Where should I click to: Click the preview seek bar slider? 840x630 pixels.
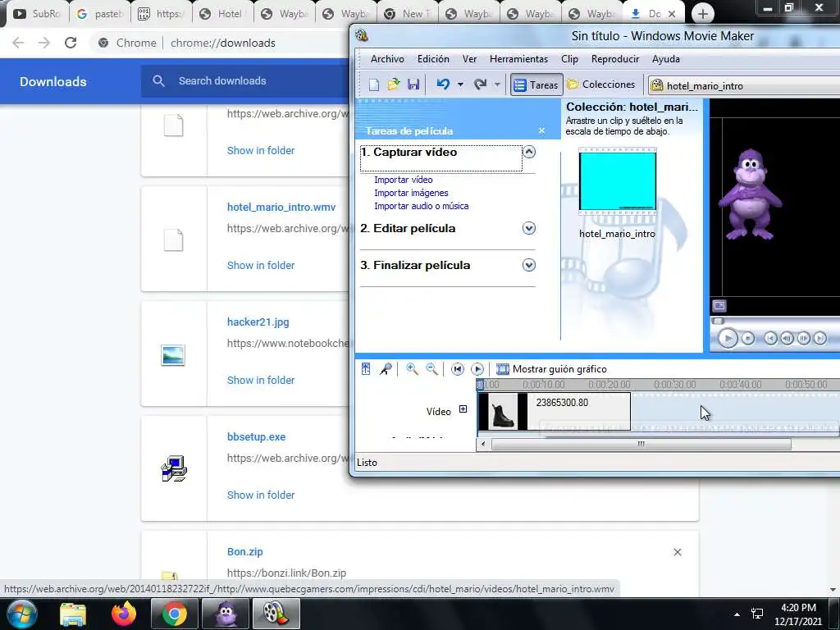coord(718,321)
